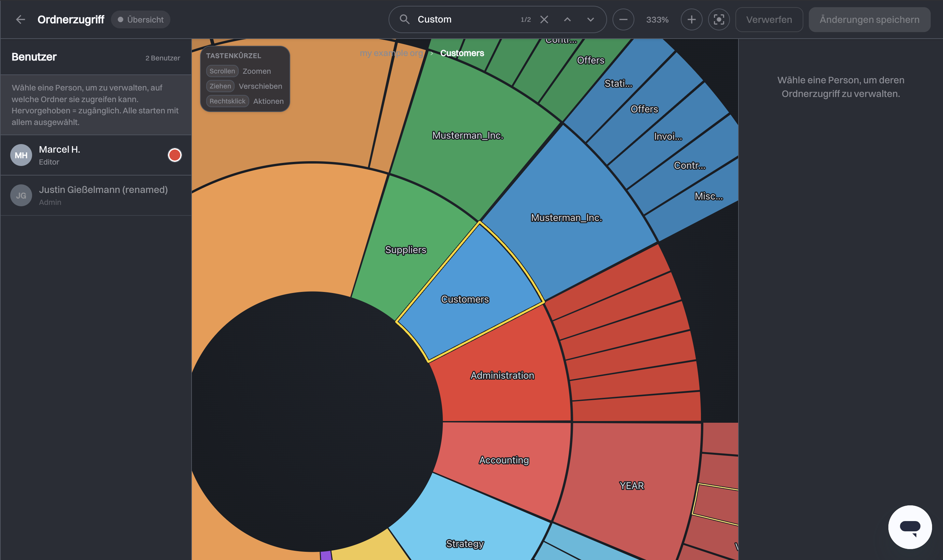Click the Invoi... blue segment
The height and width of the screenshot is (560, 943).
668,137
